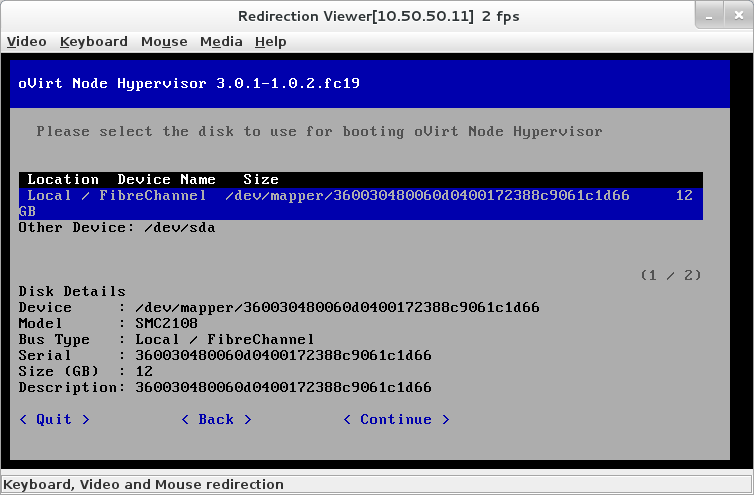Viewport: 754px width, 495px height.
Task: Go to previous step with Back
Action: point(216,419)
